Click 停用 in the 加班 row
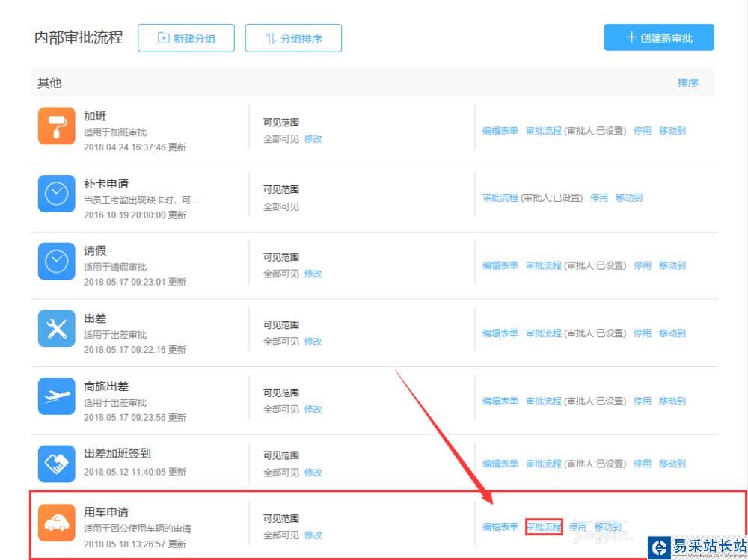 [x=642, y=131]
